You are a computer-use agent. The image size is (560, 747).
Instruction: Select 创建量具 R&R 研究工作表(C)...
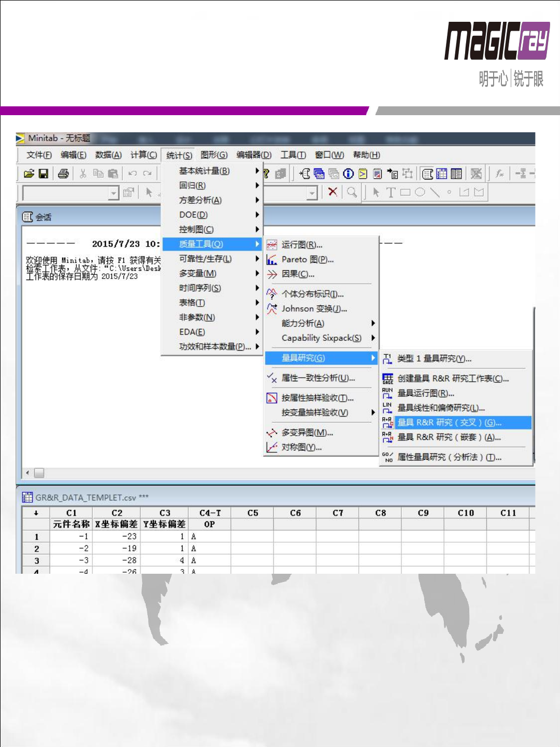point(456,379)
